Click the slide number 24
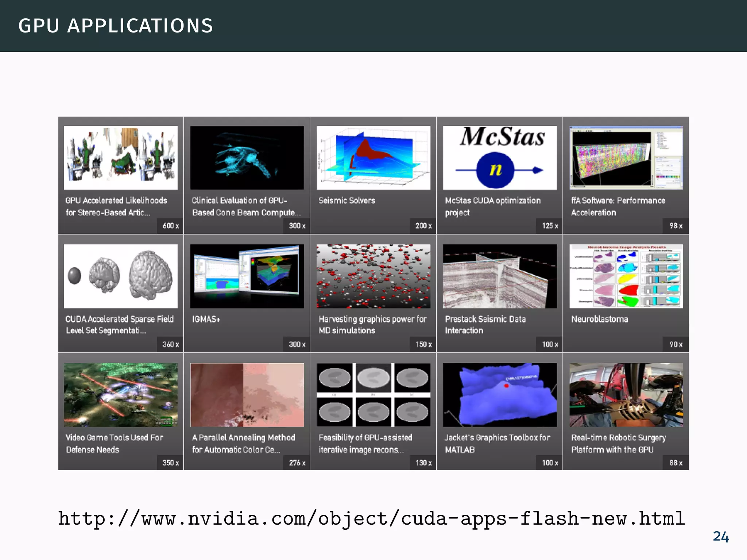Screen dimensions: 747x560 721,537
